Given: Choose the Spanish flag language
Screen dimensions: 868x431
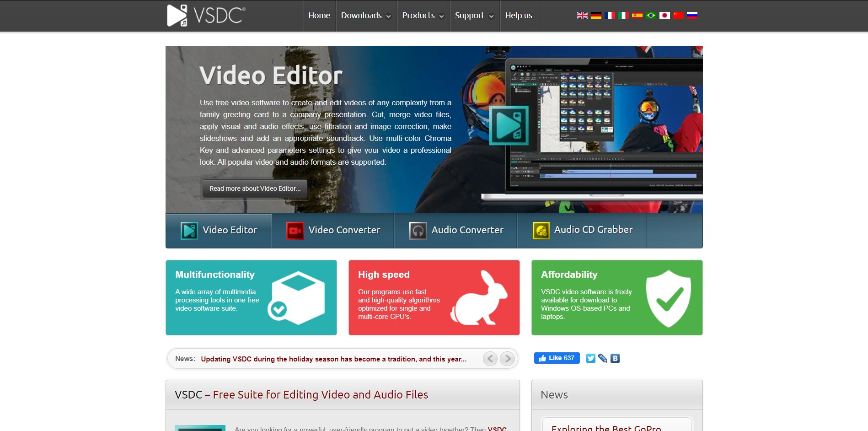Looking at the screenshot, I should pos(637,15).
